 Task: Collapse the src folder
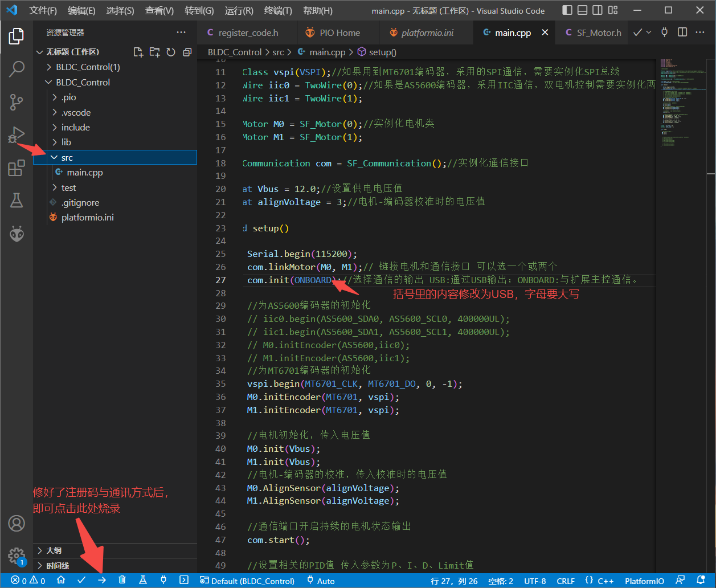tap(67, 157)
